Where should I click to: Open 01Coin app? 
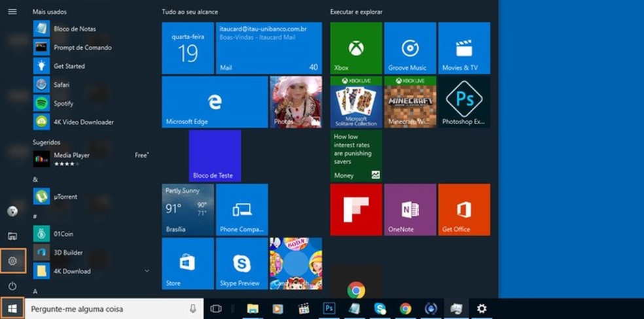pyautogui.click(x=91, y=234)
